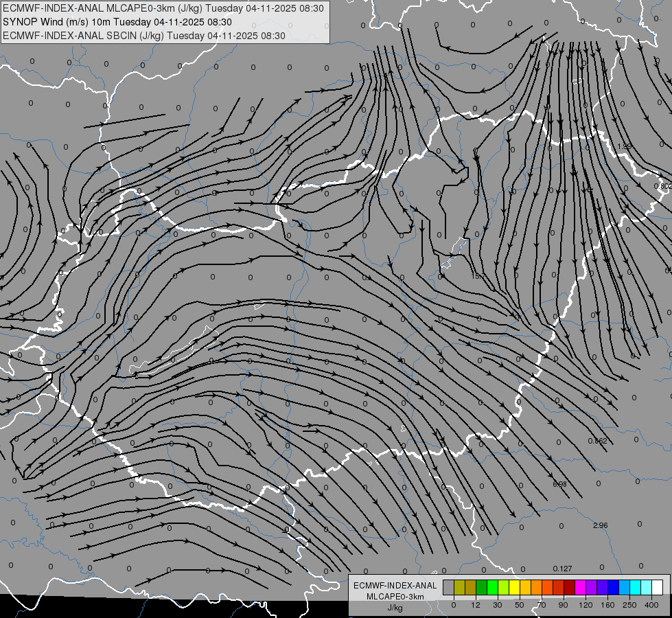This screenshot has height=618, width=672.
Task: Click the '160' legend scale label
Action: (x=607, y=605)
